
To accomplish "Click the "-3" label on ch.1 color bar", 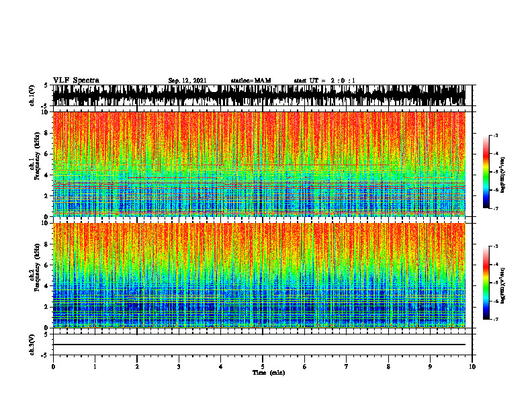I will 496,135.
